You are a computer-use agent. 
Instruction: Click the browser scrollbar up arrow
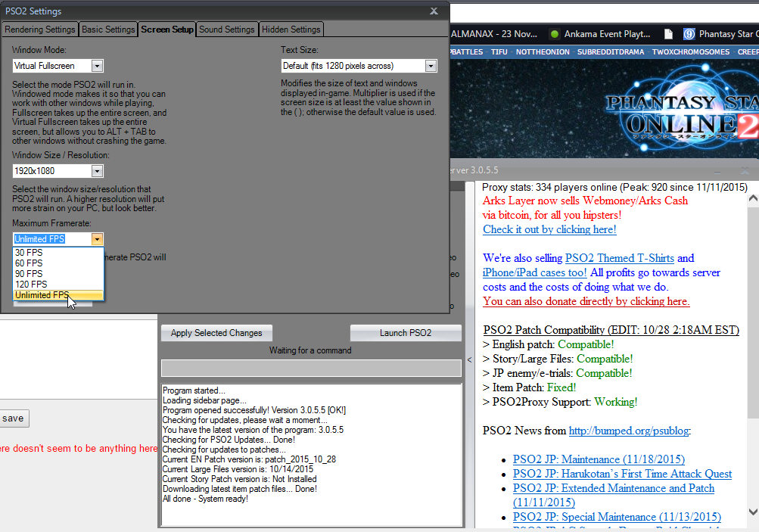[x=753, y=197]
